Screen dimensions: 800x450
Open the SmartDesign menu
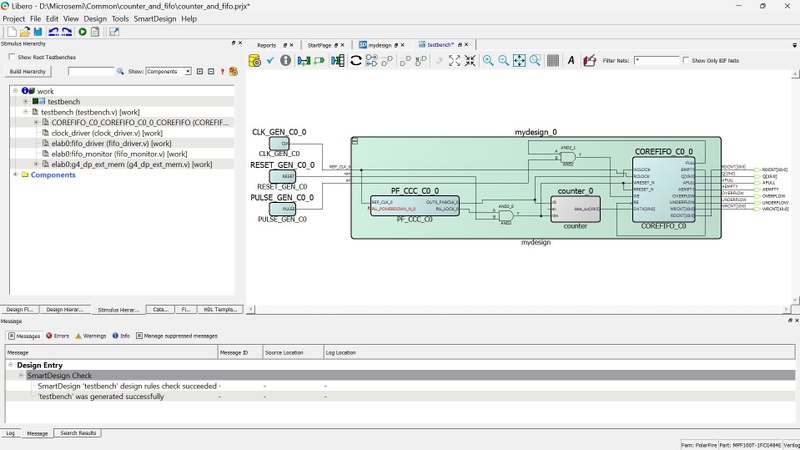[x=154, y=19]
